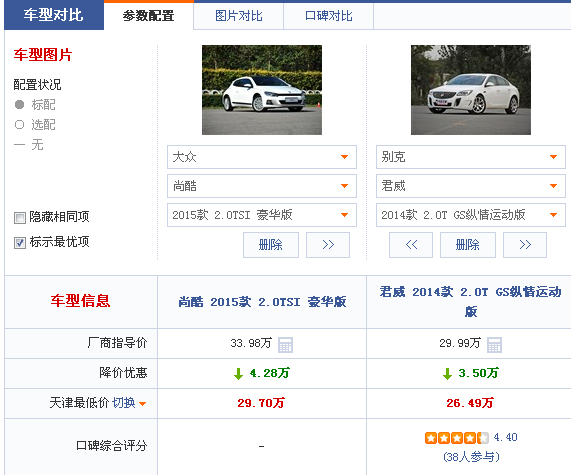Open price calculator next to 33.98万
Viewport: 571px width, 475px height.
pos(285,345)
